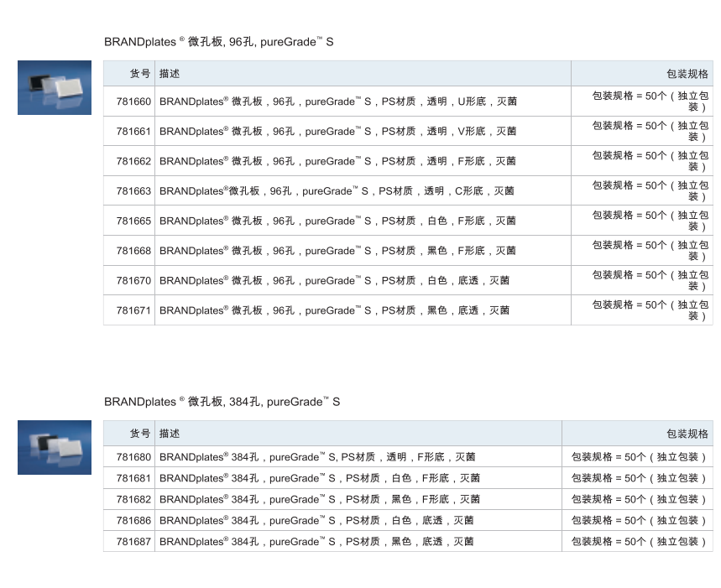Image resolution: width=721 pixels, height=588 pixels.
Task: Click item number 781668
Action: coord(133,251)
